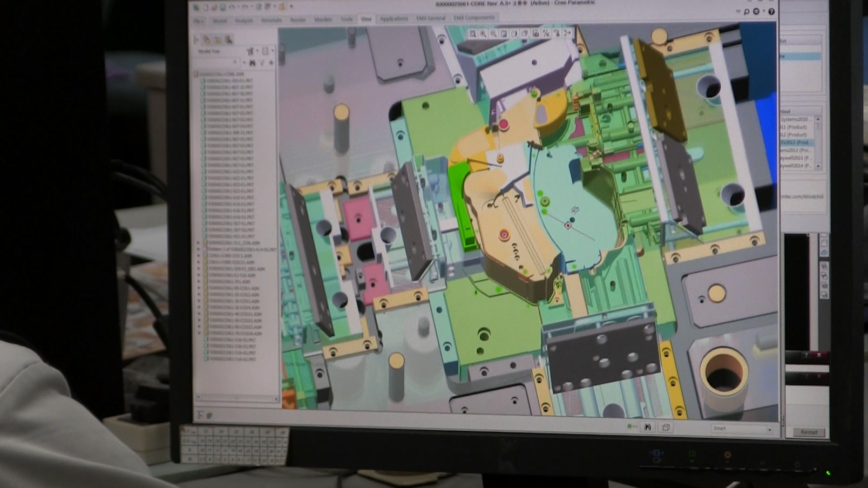Click the model tree horizontal scrollbar
The width and height of the screenshot is (868, 488).
coord(236,398)
